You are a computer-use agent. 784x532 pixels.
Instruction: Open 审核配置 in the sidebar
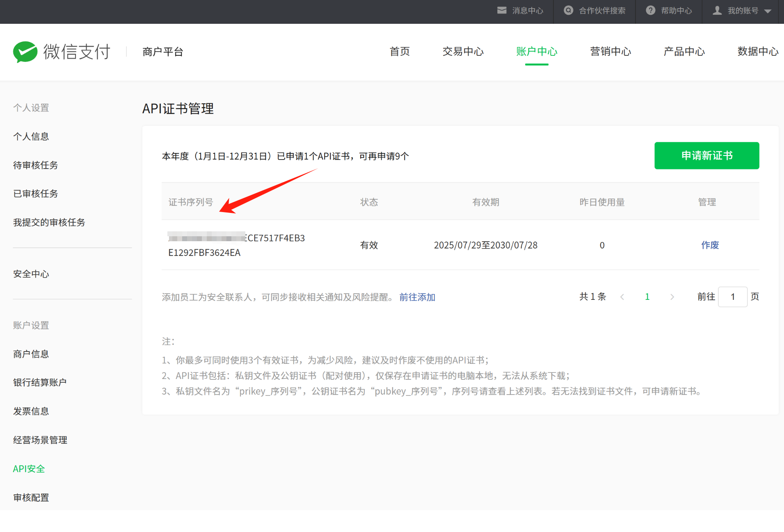(x=31, y=498)
